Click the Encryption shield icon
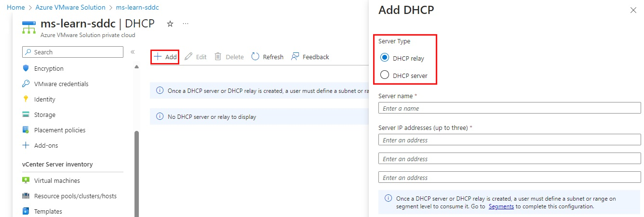This screenshot has width=644, height=217. coord(26,68)
